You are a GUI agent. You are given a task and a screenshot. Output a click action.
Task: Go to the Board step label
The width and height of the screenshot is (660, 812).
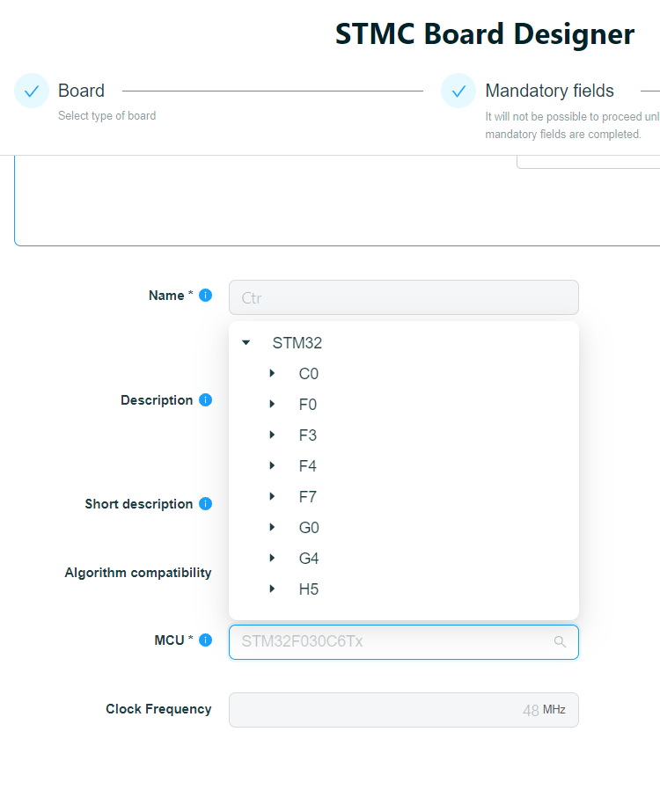point(81,91)
